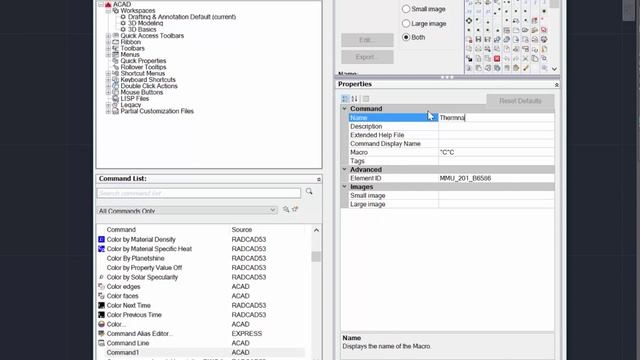This screenshot has width=640, height=360.
Task: Click the Keyboard Shortcuts node icon
Action: [116, 80]
